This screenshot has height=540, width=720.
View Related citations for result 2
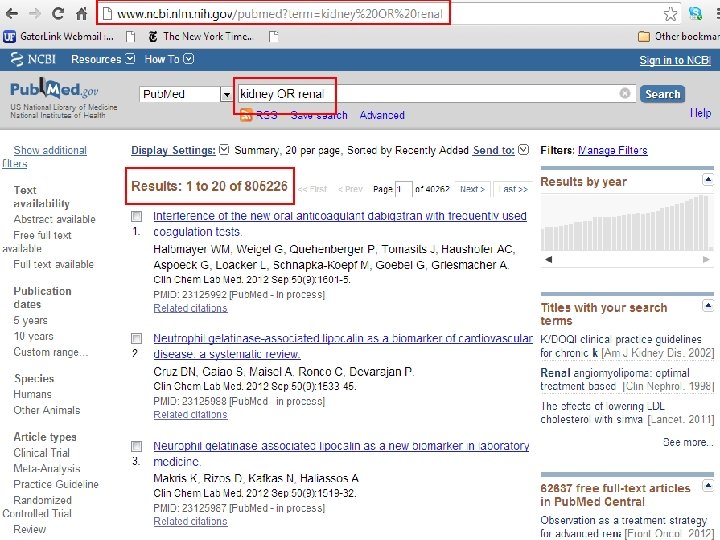pyautogui.click(x=190, y=415)
